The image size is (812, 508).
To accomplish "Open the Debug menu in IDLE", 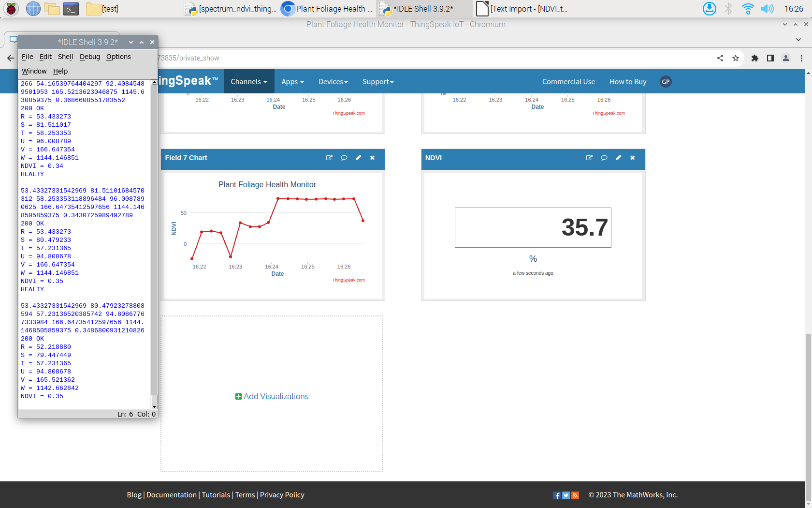I will point(89,57).
